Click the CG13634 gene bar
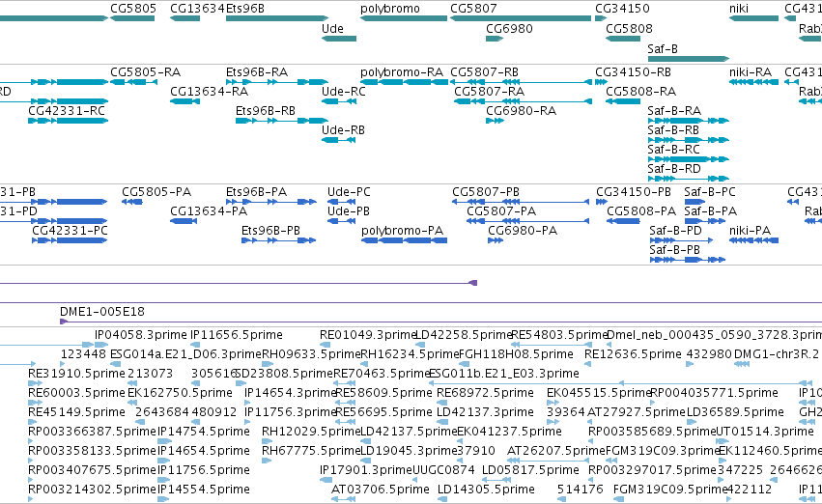This screenshot has height=504, width=822. tap(184, 19)
